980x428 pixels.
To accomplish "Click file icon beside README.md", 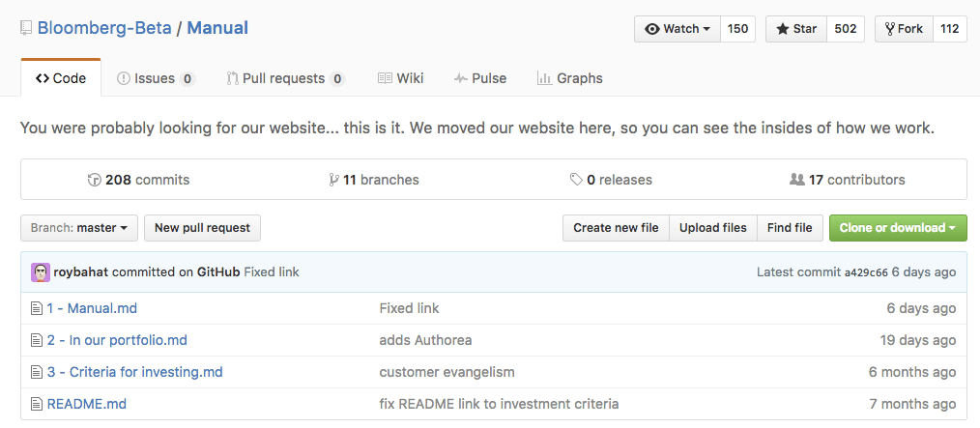I will tap(37, 404).
